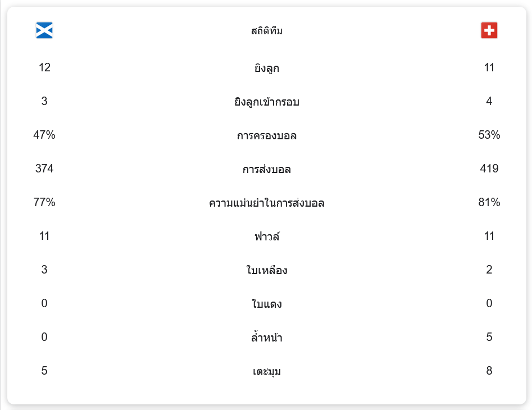Click the ฟาวล์ fouls label
Image resolution: width=532 pixels, height=410 pixels.
(x=267, y=237)
